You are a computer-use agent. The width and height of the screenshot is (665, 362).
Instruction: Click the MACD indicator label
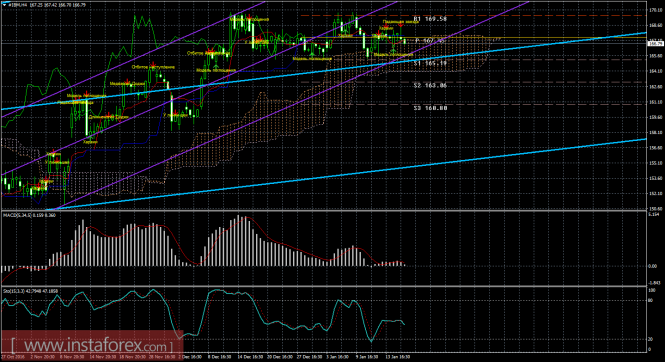pos(29,215)
